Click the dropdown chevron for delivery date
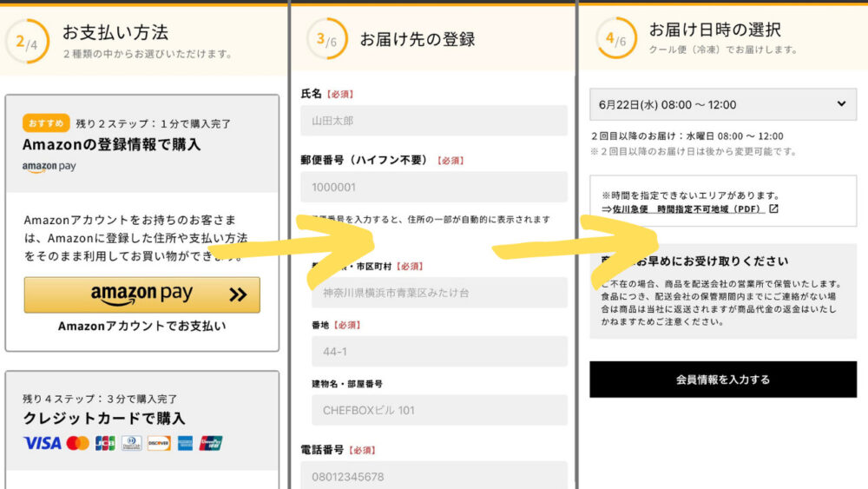The width and height of the screenshot is (868, 489). [841, 103]
